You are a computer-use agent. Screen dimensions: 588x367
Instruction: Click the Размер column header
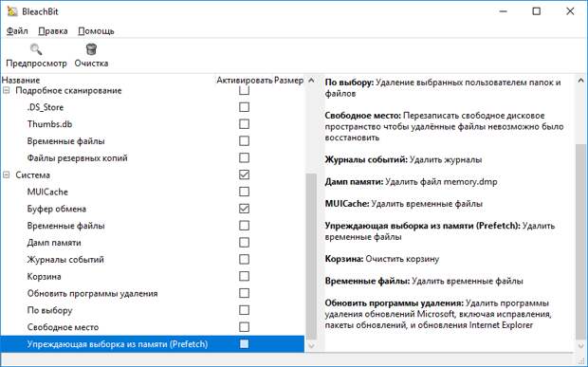pyautogui.click(x=288, y=81)
